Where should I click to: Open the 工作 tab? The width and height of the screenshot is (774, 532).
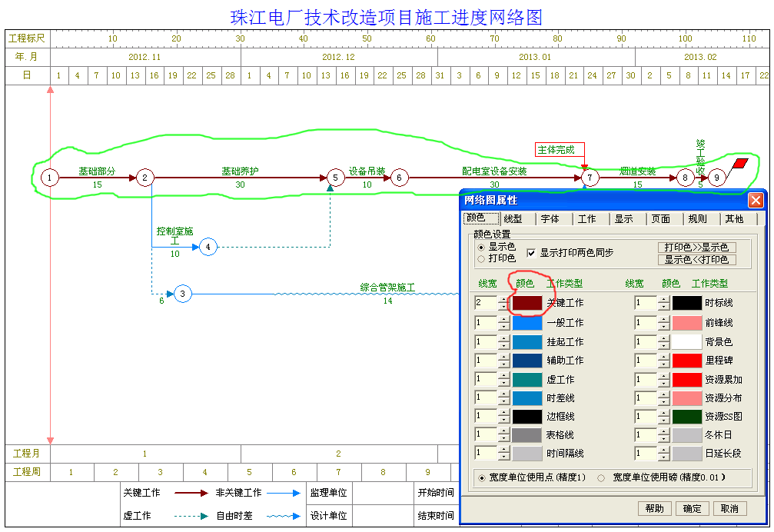click(591, 219)
